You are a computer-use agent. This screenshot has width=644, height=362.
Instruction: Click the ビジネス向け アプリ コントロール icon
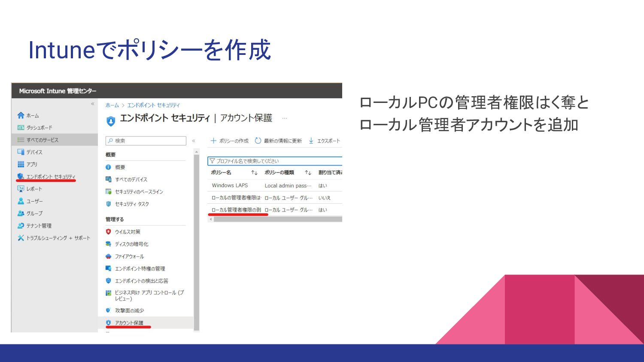pos(109,293)
